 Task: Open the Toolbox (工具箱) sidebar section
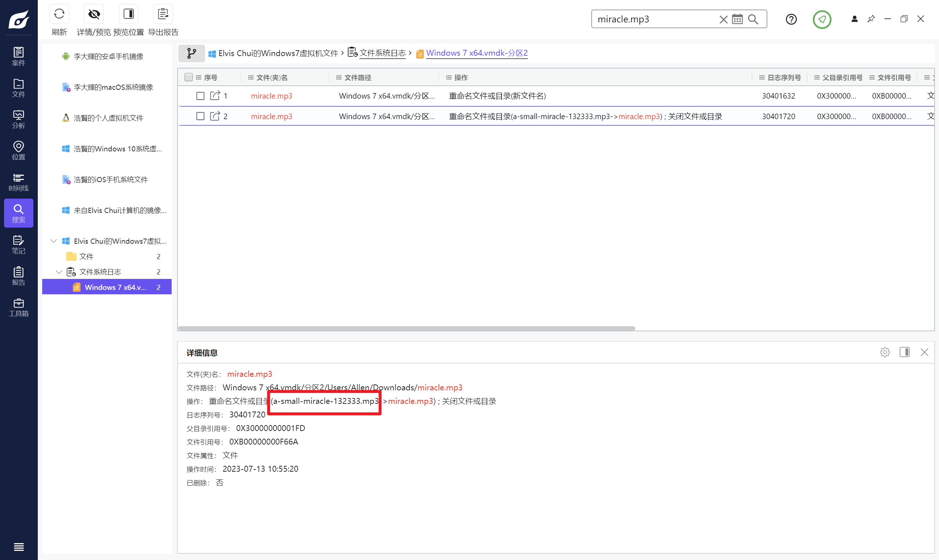click(18, 307)
